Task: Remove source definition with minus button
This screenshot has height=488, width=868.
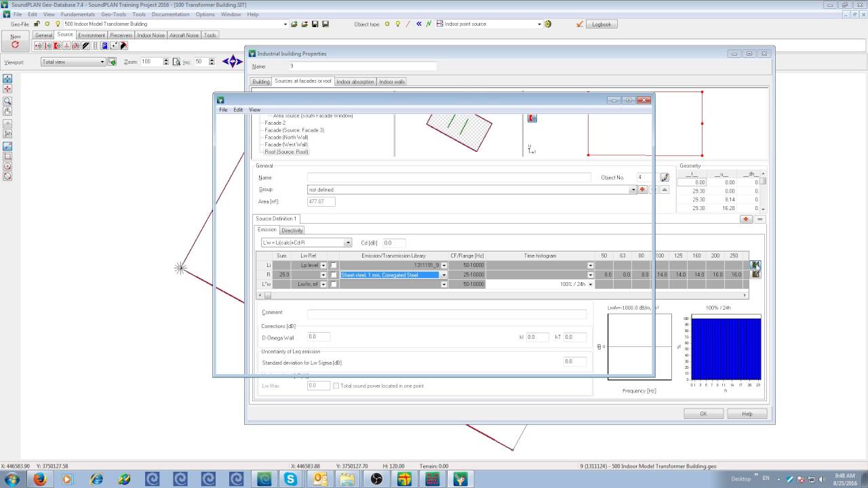Action: coord(759,219)
